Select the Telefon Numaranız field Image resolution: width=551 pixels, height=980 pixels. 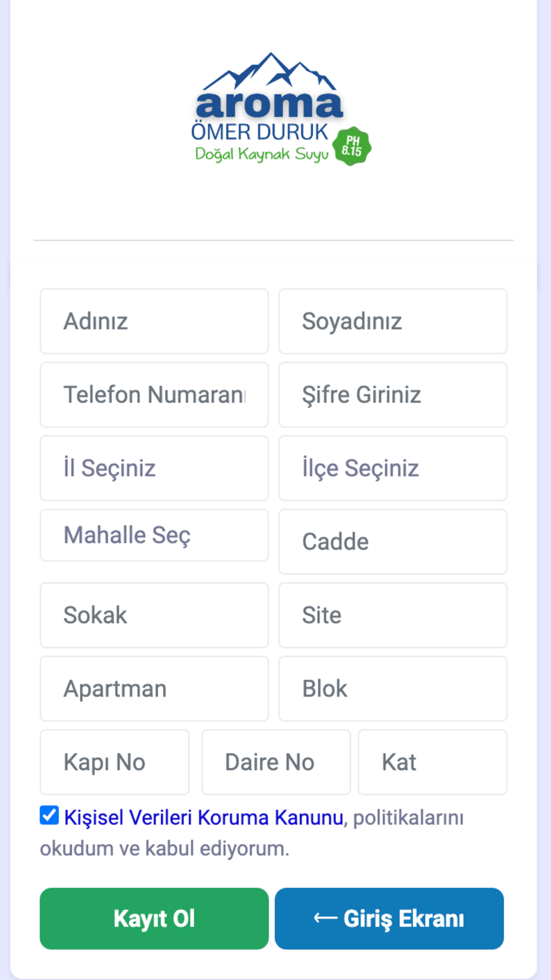[154, 395]
